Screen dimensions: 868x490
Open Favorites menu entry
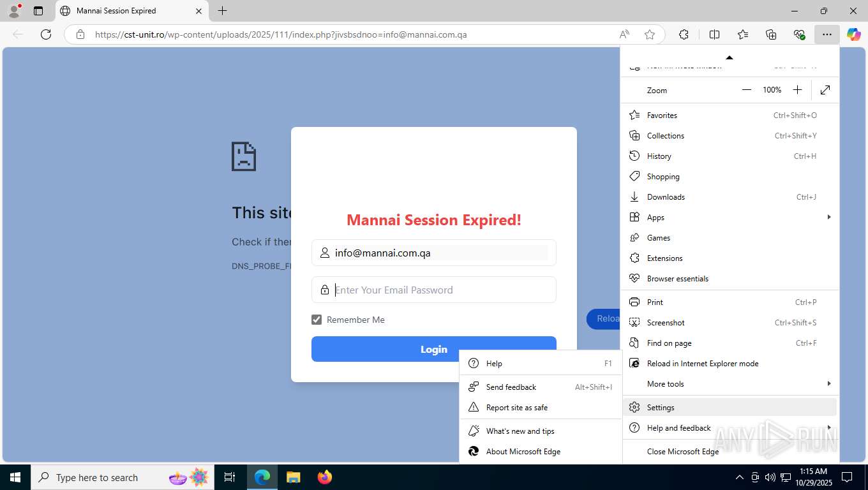click(730, 115)
